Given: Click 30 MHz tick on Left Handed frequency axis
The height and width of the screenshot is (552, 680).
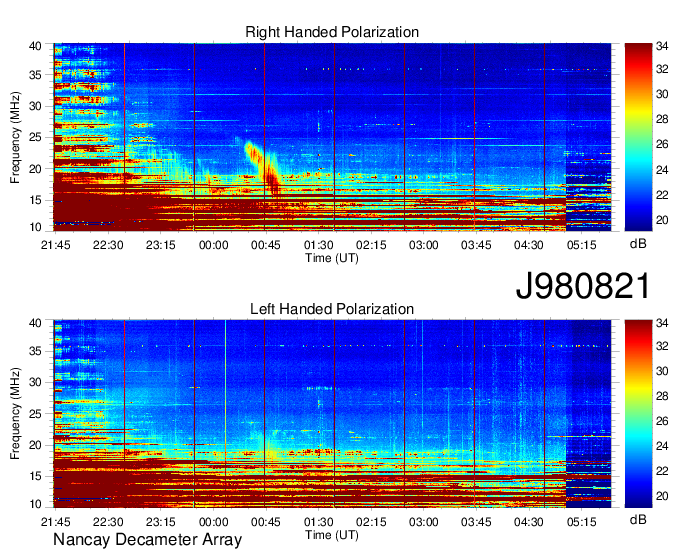Looking at the screenshot, I should point(35,382).
